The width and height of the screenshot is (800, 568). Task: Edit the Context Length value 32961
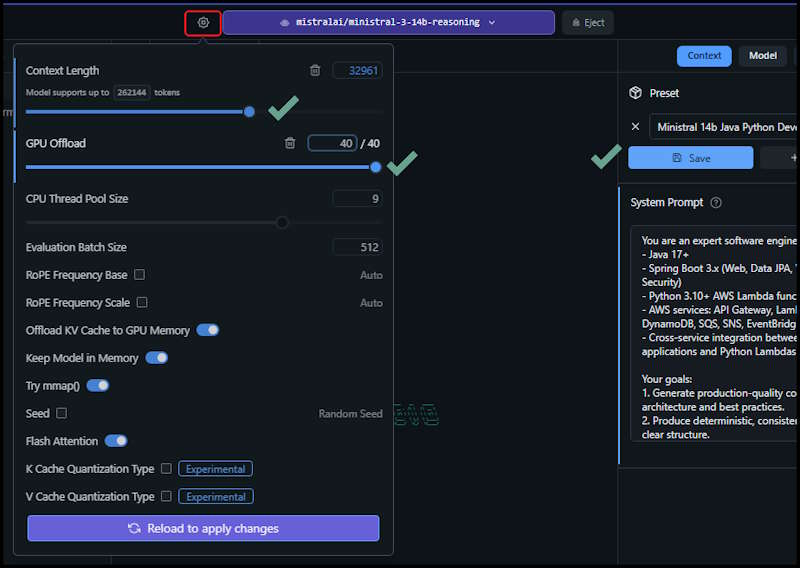(x=357, y=70)
